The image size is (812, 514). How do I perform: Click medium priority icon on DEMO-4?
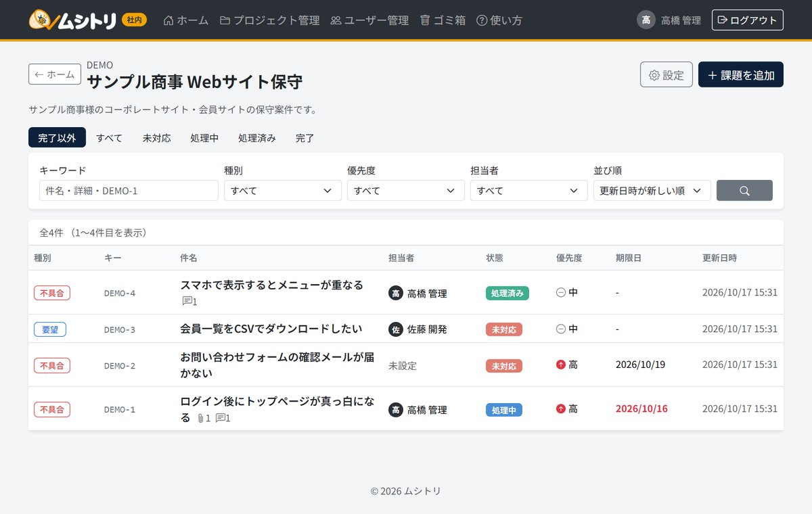[560, 292]
